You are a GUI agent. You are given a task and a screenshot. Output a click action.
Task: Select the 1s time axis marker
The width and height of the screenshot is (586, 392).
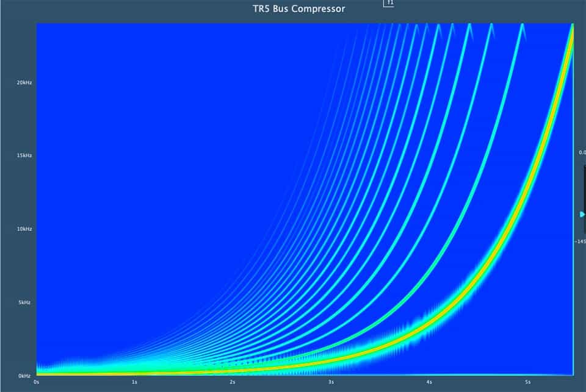[134, 382]
